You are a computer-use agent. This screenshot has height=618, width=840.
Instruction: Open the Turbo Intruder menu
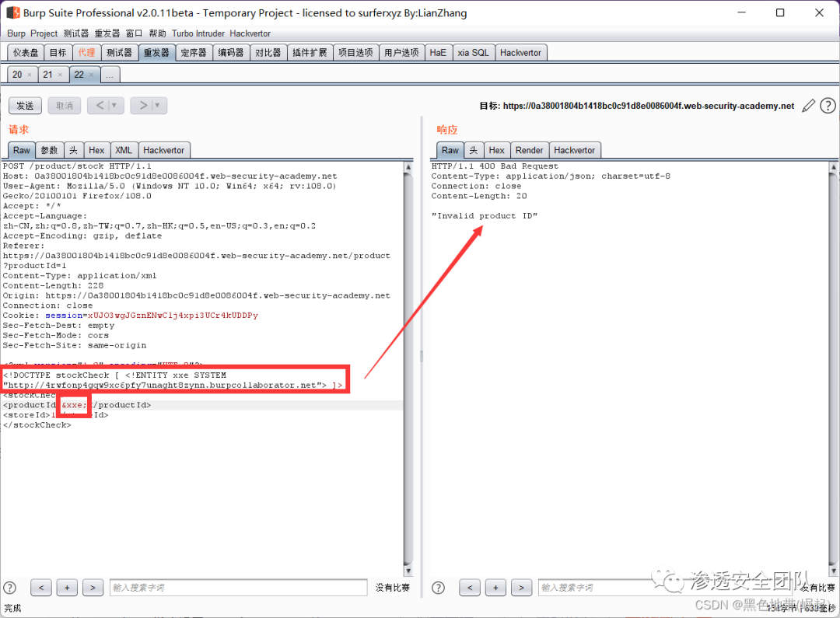[198, 33]
